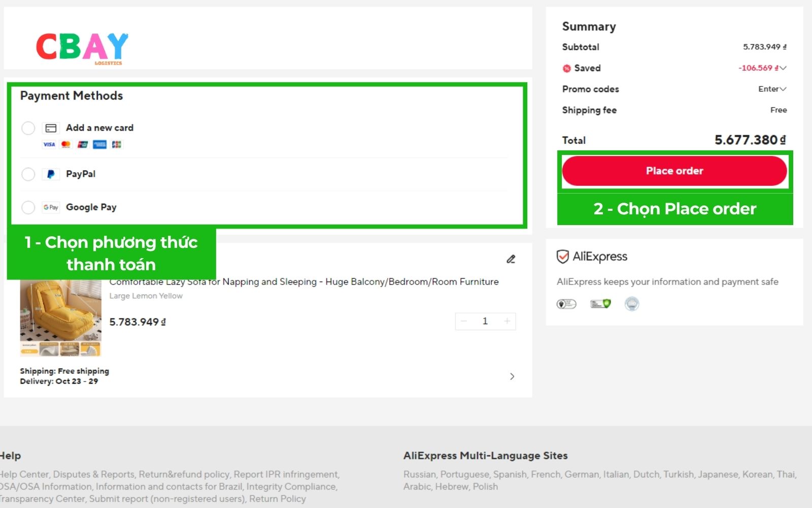The width and height of the screenshot is (812, 508).
Task: Expand the Promo codes Enter dropdown
Action: click(772, 89)
